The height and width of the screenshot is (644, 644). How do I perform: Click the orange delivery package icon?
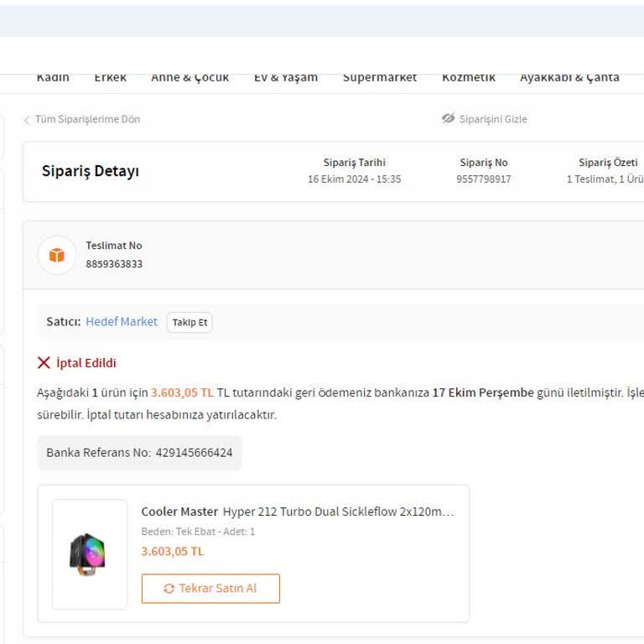coord(57,255)
